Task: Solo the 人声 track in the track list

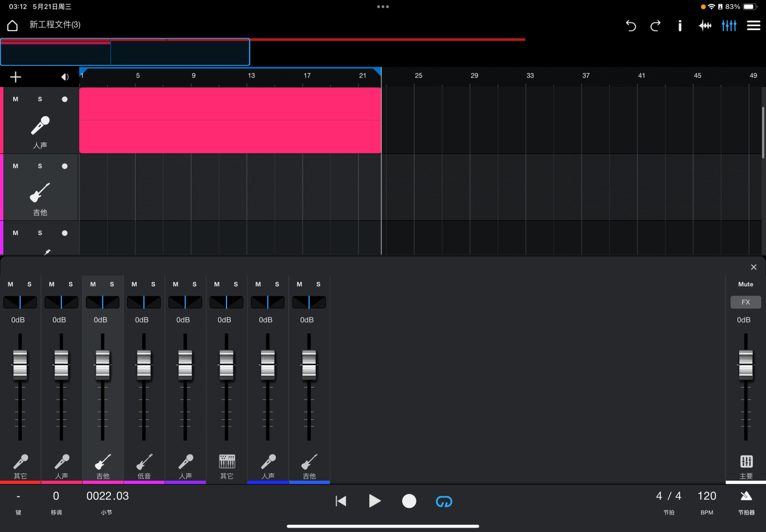Action: [x=40, y=100]
